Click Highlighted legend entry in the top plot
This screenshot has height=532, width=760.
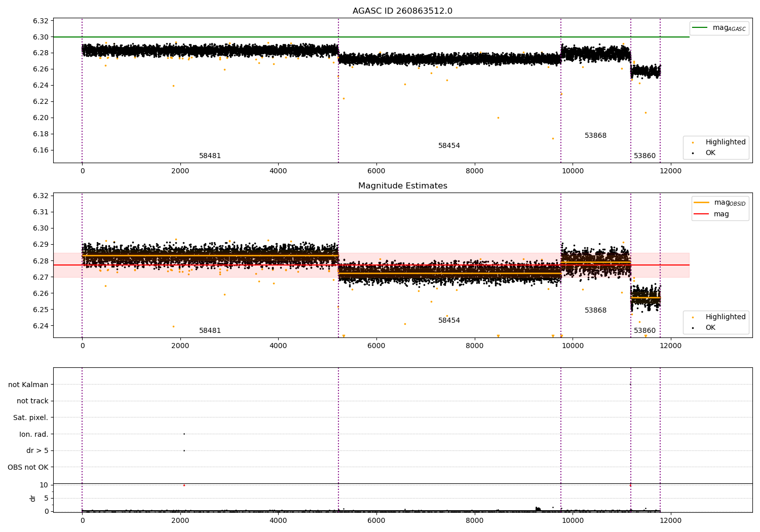pyautogui.click(x=716, y=142)
